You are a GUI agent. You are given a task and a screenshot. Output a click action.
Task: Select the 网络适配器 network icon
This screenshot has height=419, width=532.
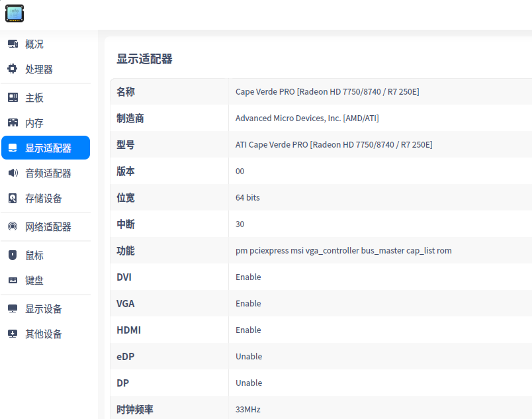tap(12, 226)
